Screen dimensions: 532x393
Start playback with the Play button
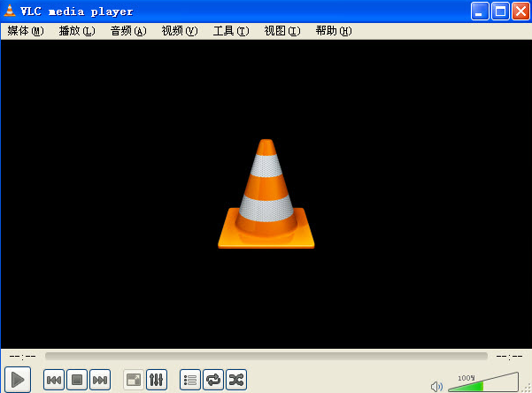[18, 380]
